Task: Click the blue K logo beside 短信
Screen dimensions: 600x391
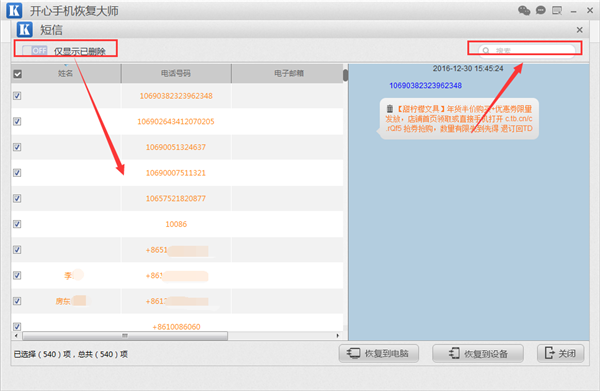Action: point(24,29)
